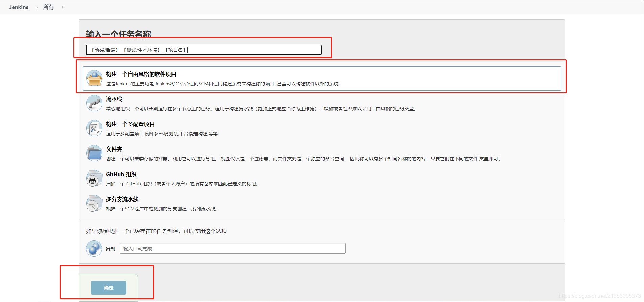Select 构建一个自由风格的软件项目 title
The height and width of the screenshot is (302, 644).
[x=141, y=74]
